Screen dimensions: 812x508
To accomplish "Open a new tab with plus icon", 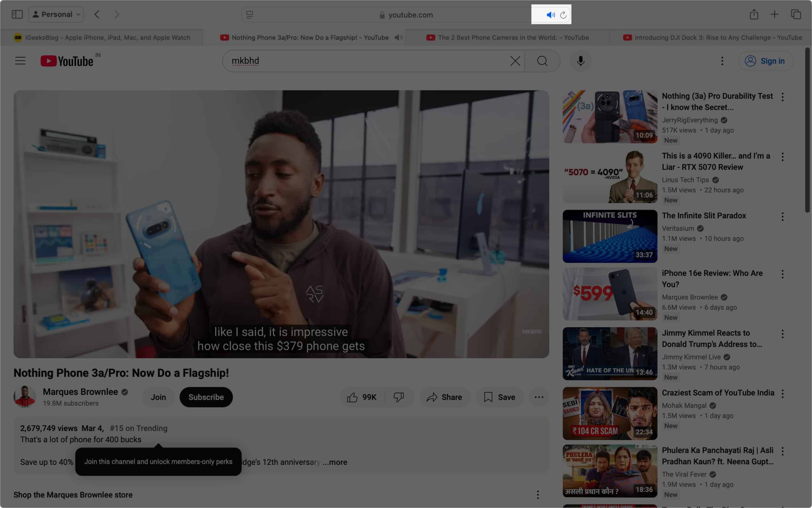I will [x=774, y=15].
